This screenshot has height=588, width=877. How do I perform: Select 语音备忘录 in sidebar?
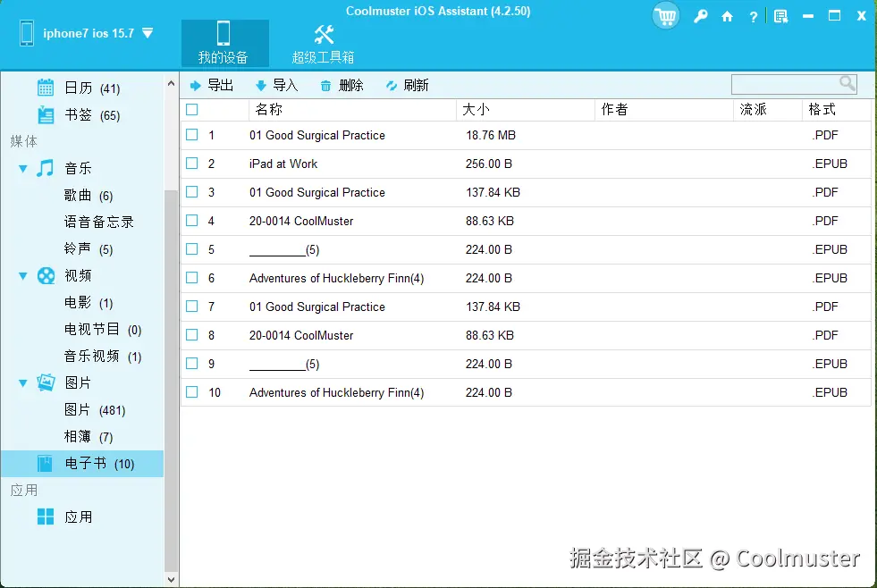(99, 222)
